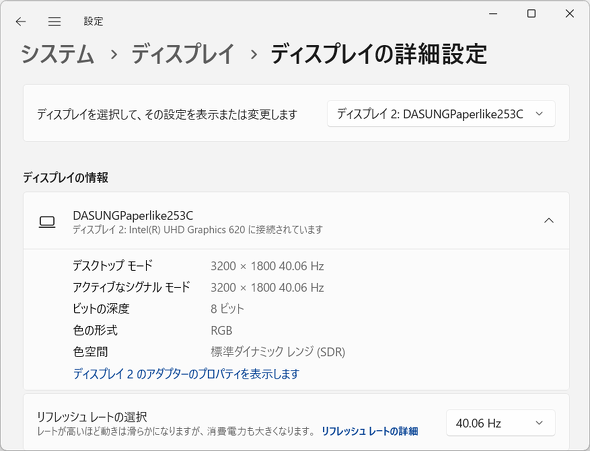Click the ビットの深度 label
Image resolution: width=590 pixels, height=451 pixels.
click(x=101, y=309)
